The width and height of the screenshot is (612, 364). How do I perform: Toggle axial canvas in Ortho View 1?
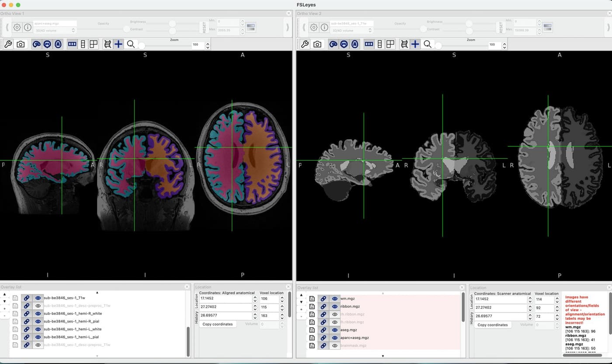coord(58,44)
